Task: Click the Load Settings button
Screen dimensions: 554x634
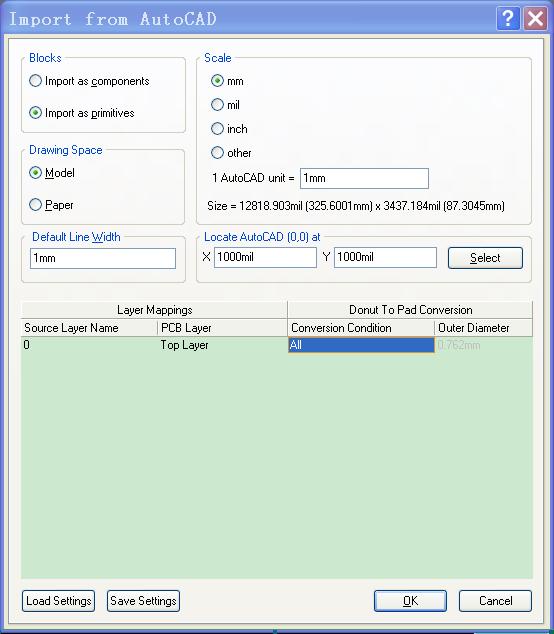Action: pyautogui.click(x=59, y=601)
